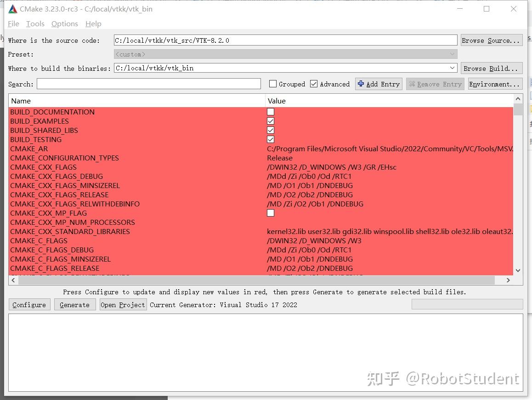Check the Grouped checkbox

(272, 84)
